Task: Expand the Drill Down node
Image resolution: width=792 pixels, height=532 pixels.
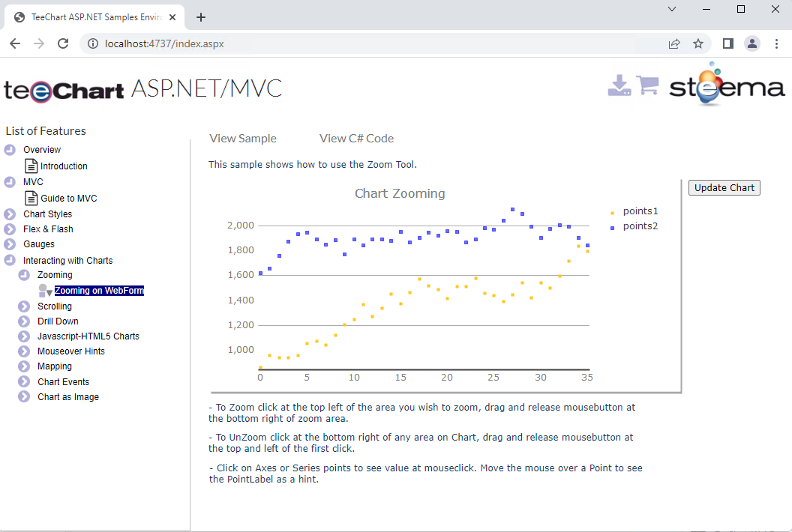Action: [x=24, y=321]
